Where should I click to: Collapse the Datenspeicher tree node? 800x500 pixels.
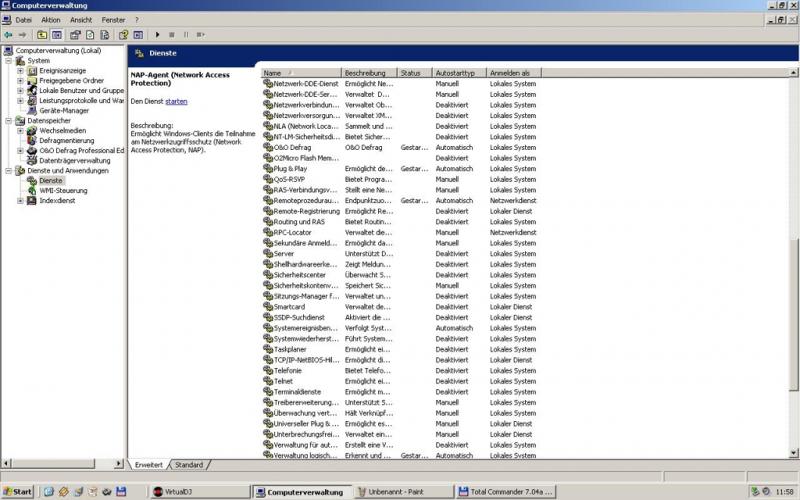click(x=8, y=120)
